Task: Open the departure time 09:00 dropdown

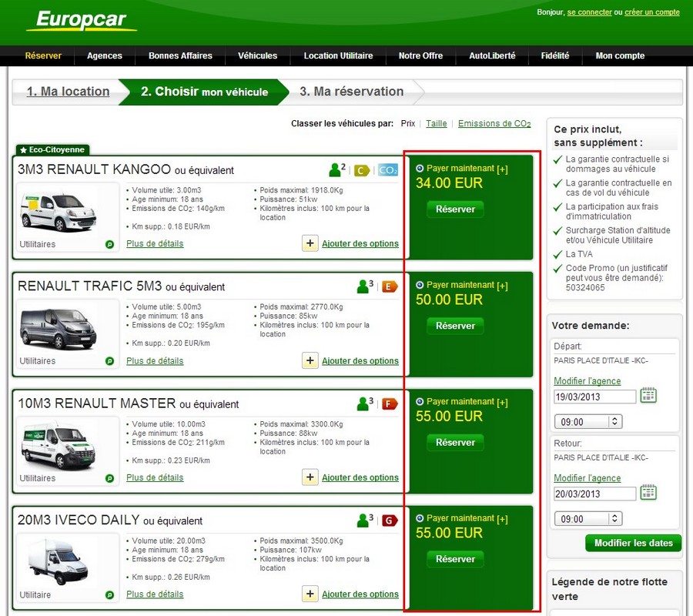Action: pos(588,421)
